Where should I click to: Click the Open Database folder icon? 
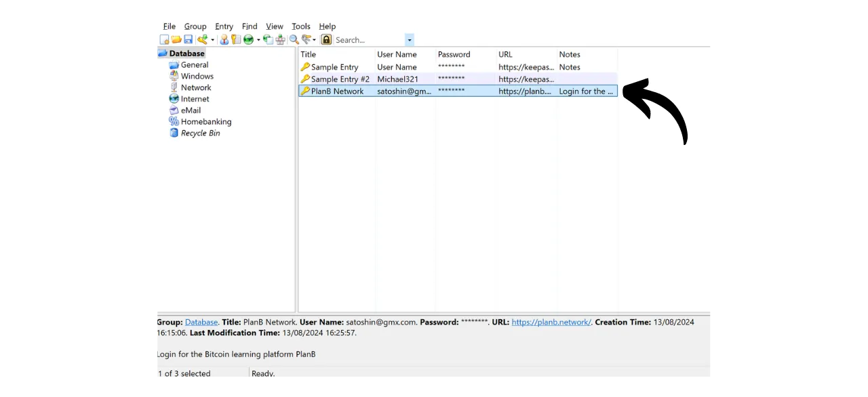[176, 39]
